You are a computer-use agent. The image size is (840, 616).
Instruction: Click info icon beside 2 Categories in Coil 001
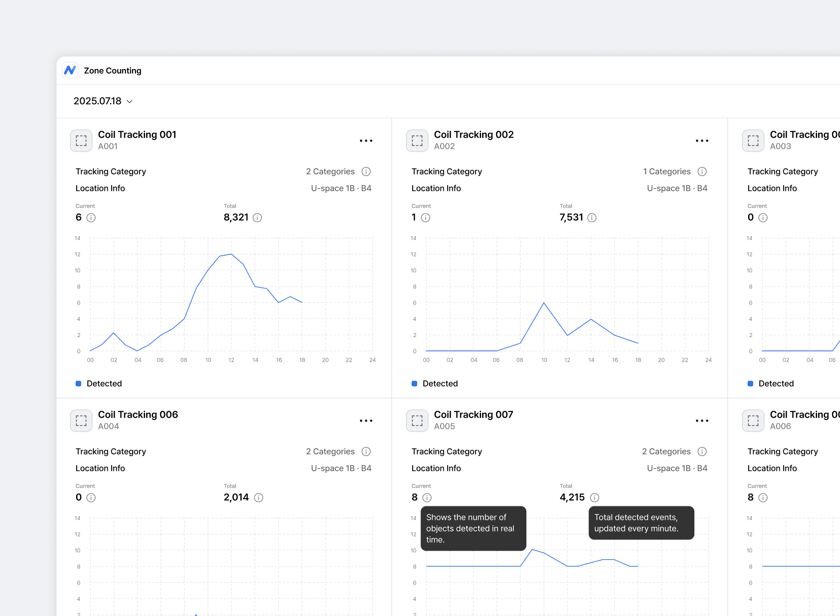tap(366, 172)
